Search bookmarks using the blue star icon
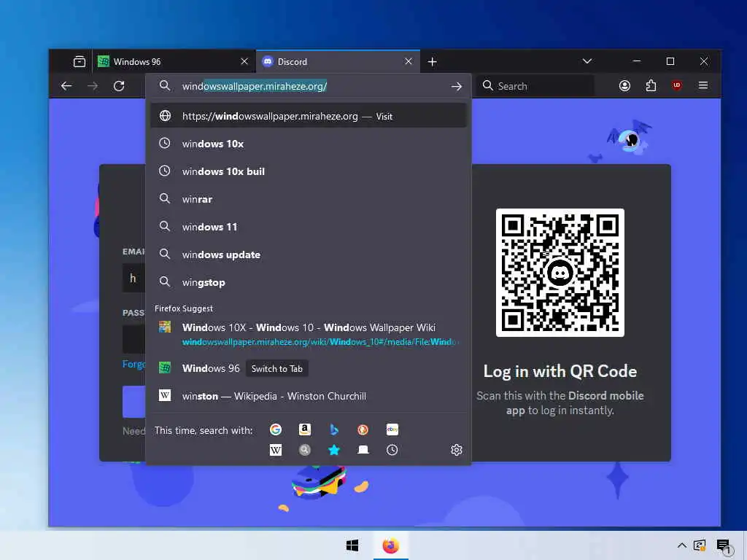The image size is (747, 560). tap(334, 450)
